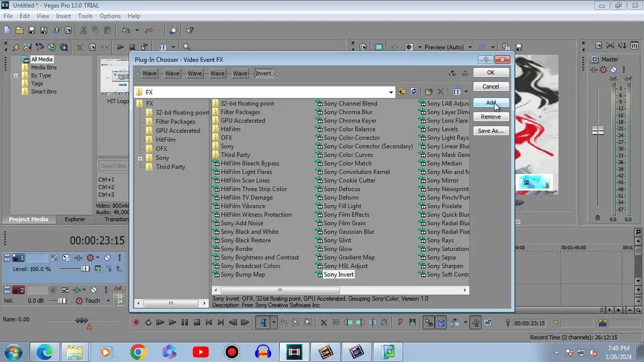Click the Go to Start transport icon
The image size is (644, 362).
pos(209,322)
